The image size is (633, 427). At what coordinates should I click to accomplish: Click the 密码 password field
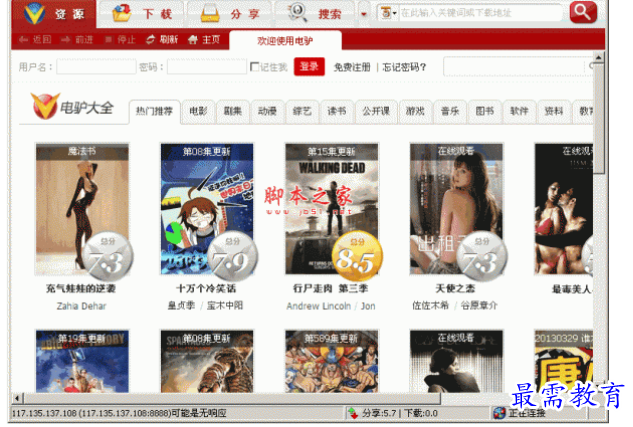click(x=207, y=67)
